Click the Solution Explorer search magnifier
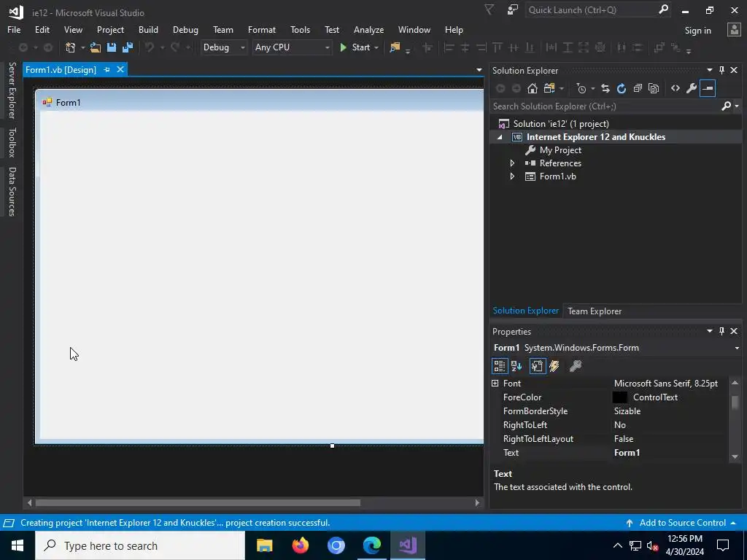 pyautogui.click(x=726, y=106)
